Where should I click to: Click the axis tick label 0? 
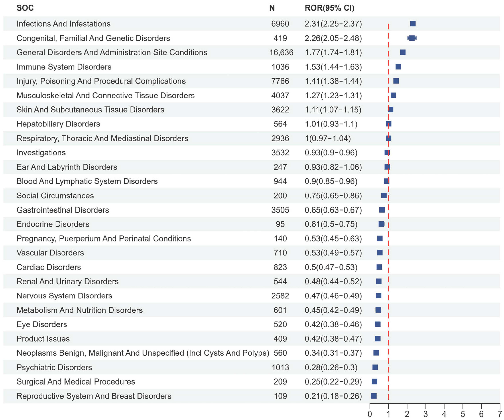pyautogui.click(x=370, y=414)
